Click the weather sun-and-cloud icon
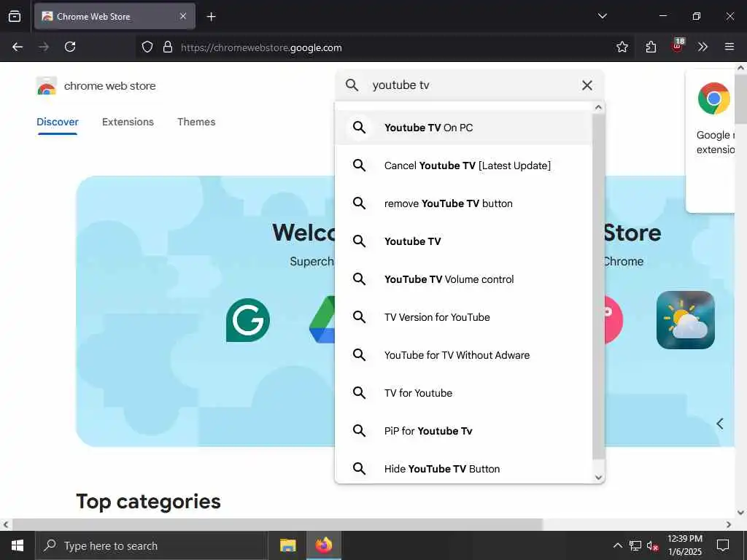747x560 pixels. (685, 320)
